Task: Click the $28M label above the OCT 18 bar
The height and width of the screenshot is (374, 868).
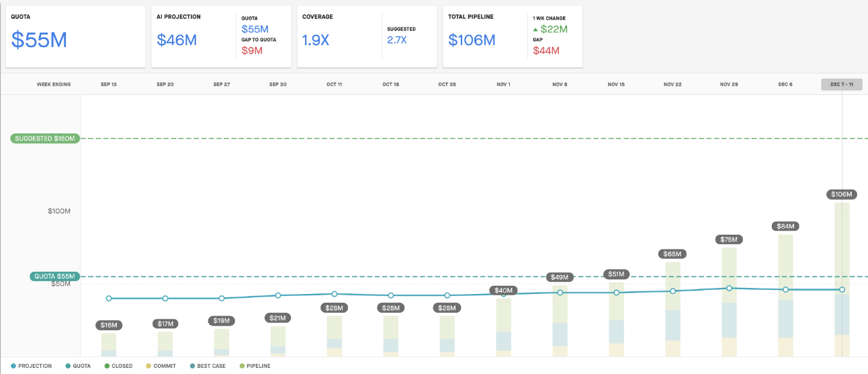Action: point(391,307)
